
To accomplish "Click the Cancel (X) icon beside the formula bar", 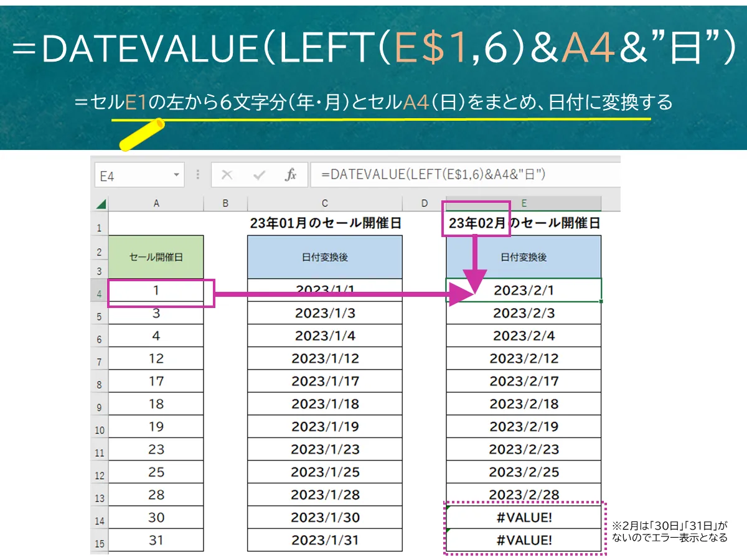I will (x=227, y=174).
